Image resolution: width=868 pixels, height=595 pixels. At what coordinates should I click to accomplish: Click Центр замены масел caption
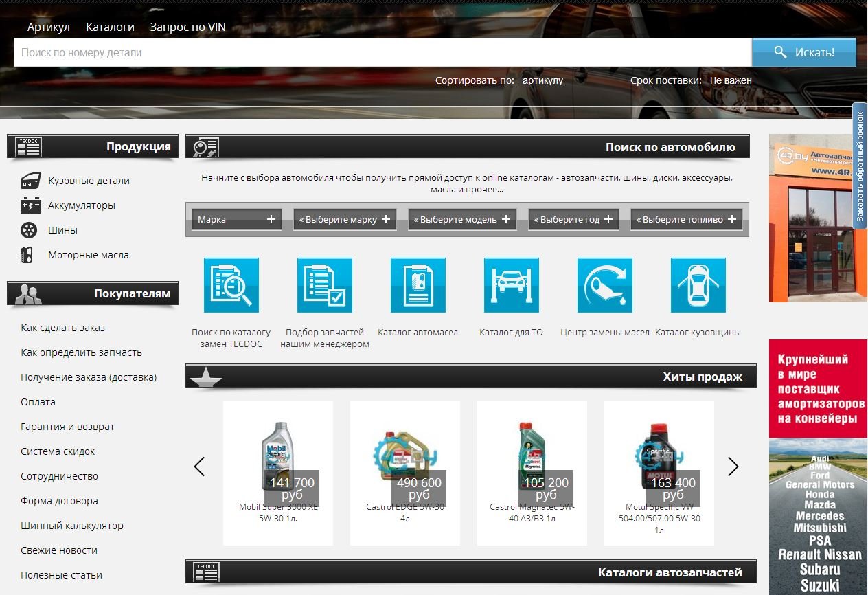click(x=605, y=332)
